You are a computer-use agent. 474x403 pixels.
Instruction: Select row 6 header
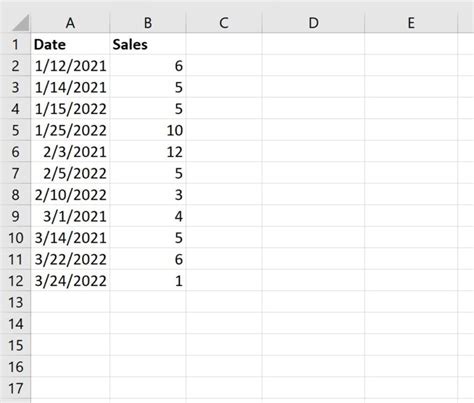click(15, 152)
